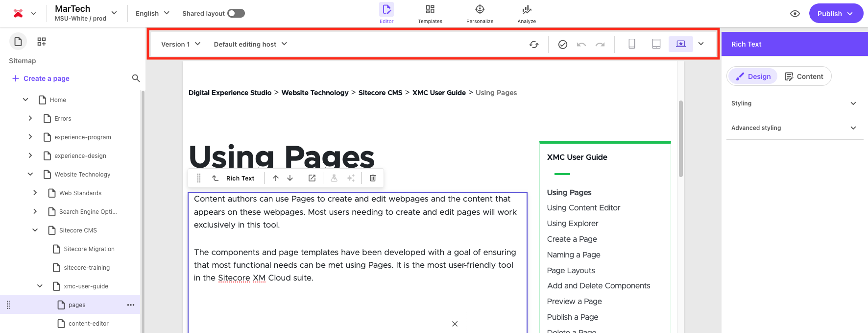Click the drag handle beside pages item
Viewport: 868px width, 333px height.
click(8, 305)
